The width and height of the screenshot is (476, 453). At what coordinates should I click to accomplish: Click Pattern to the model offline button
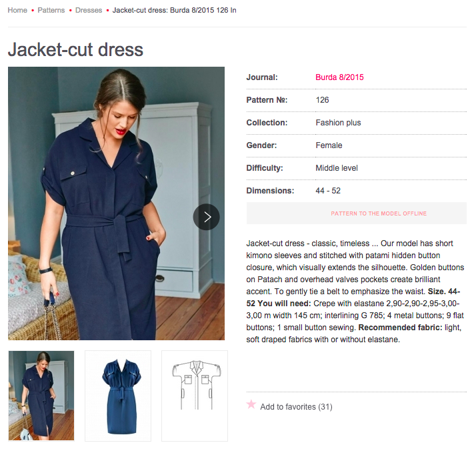[357, 213]
